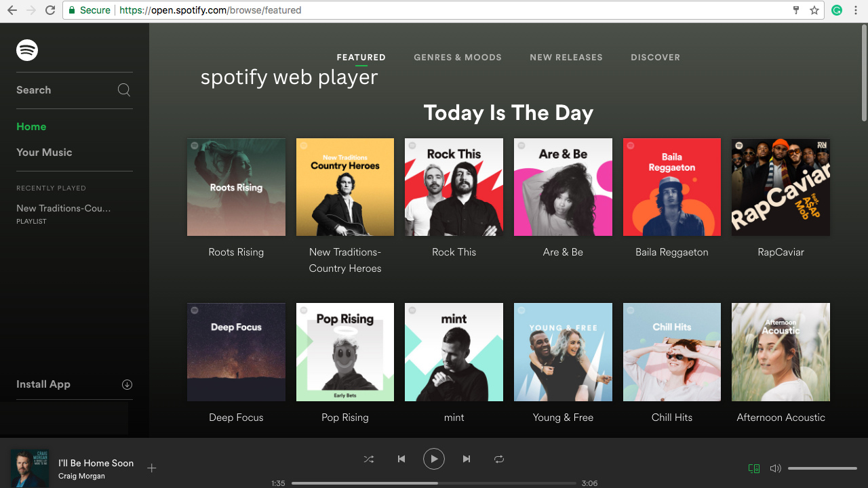
Task: Open Your Music in sidebar
Action: point(44,152)
